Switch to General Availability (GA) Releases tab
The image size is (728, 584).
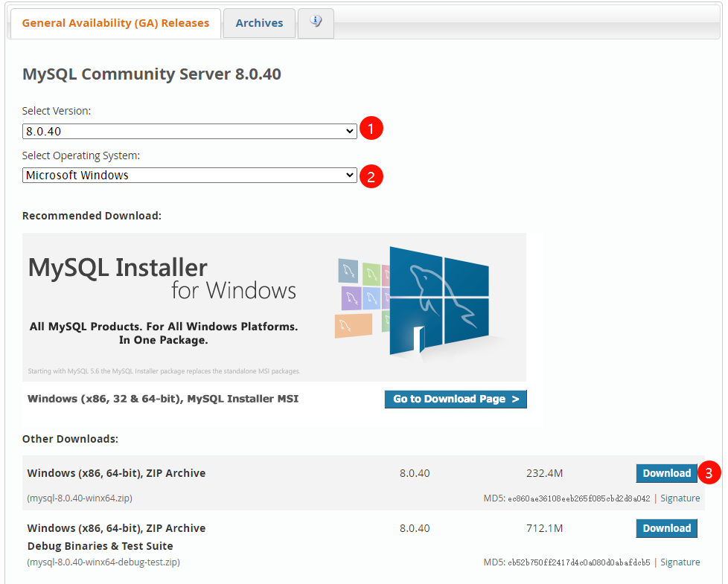click(115, 23)
